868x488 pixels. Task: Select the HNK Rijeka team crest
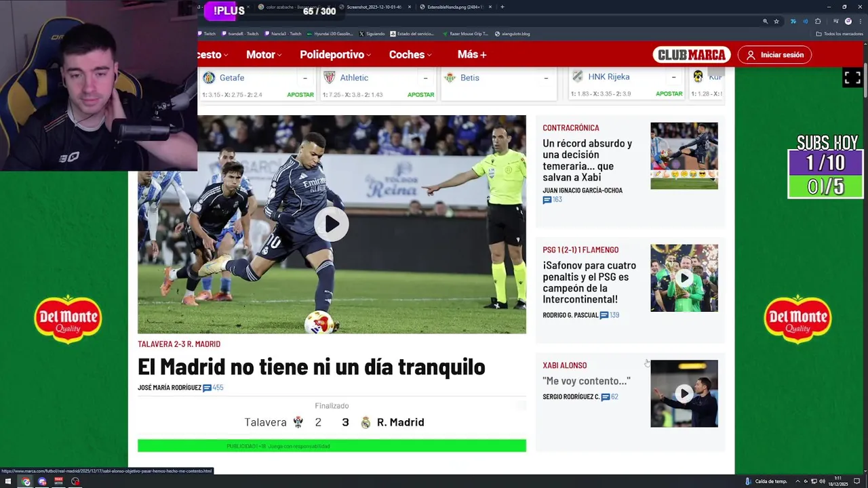pyautogui.click(x=577, y=77)
